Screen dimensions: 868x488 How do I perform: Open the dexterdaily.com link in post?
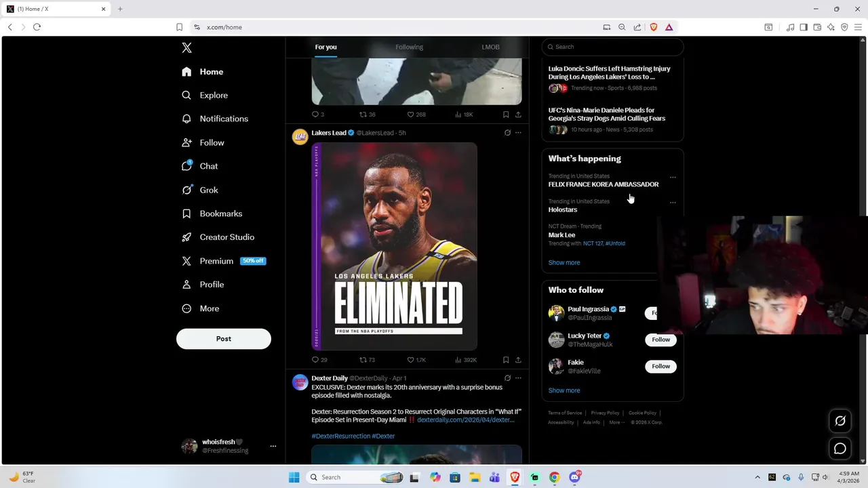click(x=465, y=420)
